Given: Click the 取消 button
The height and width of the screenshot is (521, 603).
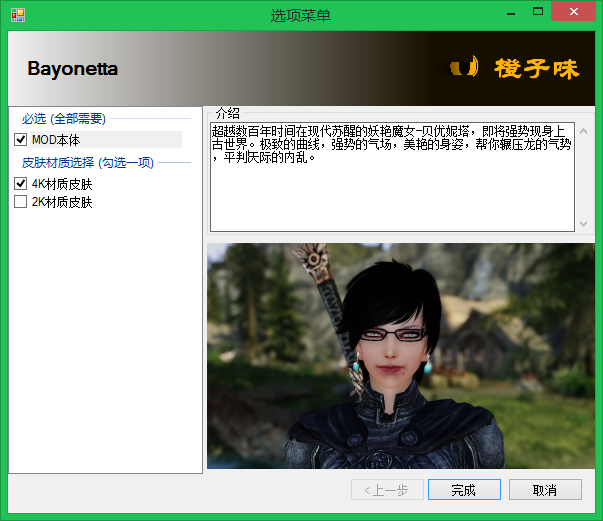Looking at the screenshot, I should point(545,489).
